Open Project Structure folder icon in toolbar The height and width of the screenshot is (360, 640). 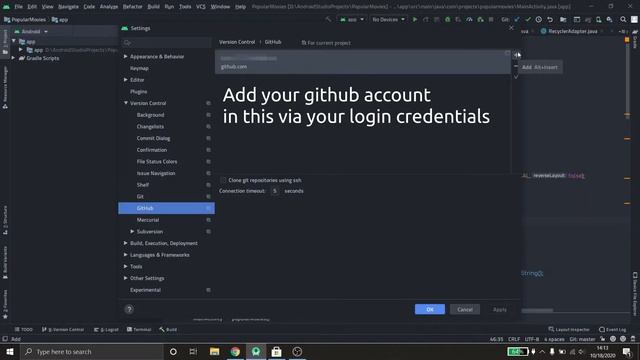pyautogui.click(x=563, y=19)
